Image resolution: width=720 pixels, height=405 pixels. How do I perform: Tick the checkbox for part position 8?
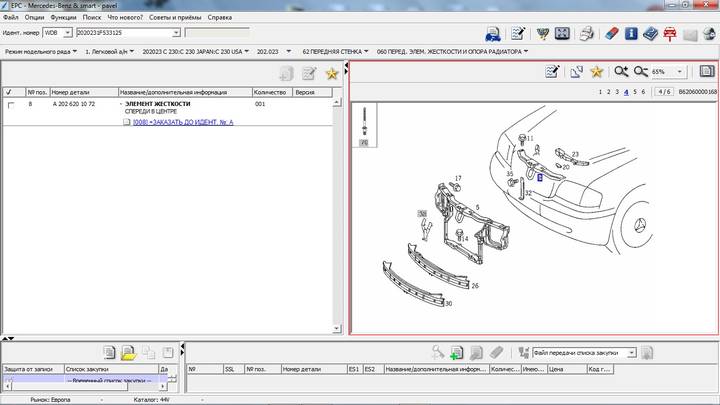(11, 104)
